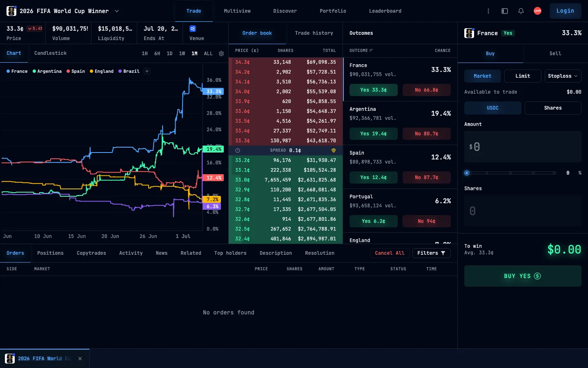Click the Outcome column sort icon
Viewport: 588px width, 368px height.
371,51
